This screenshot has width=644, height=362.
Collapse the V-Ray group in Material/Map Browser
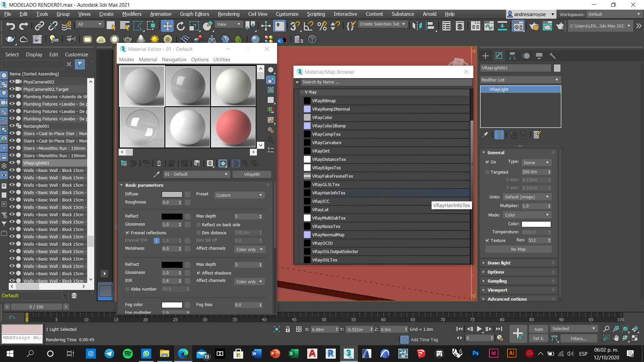[x=302, y=92]
